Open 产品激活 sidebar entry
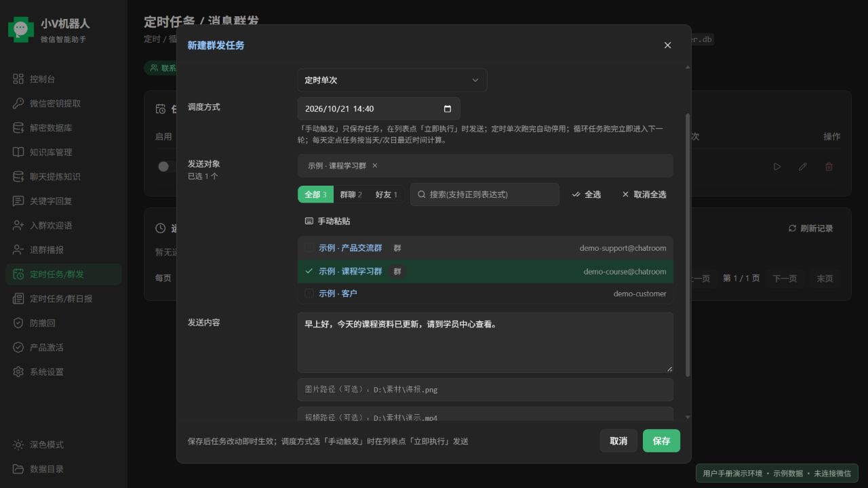868x488 pixels. tap(63, 348)
